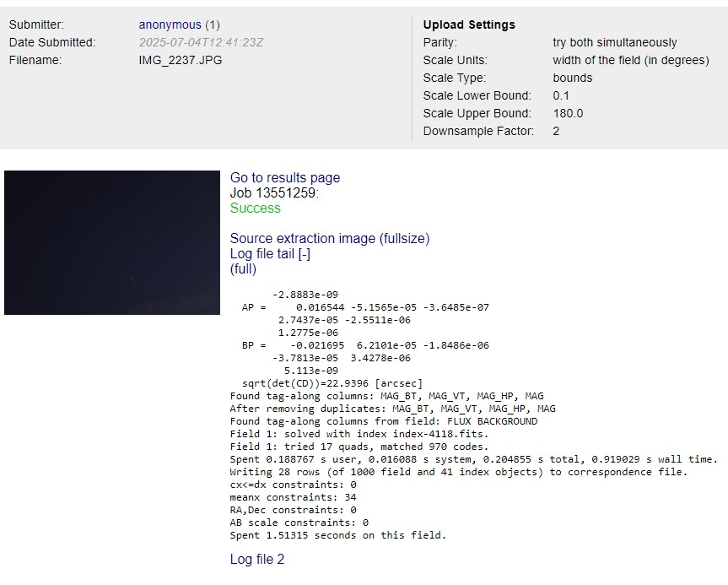Click the Scale Units: label

point(456,60)
